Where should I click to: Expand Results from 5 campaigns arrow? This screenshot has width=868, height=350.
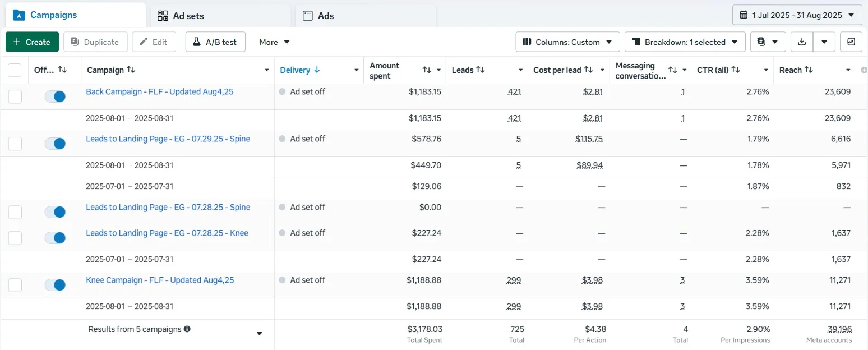pos(260,334)
